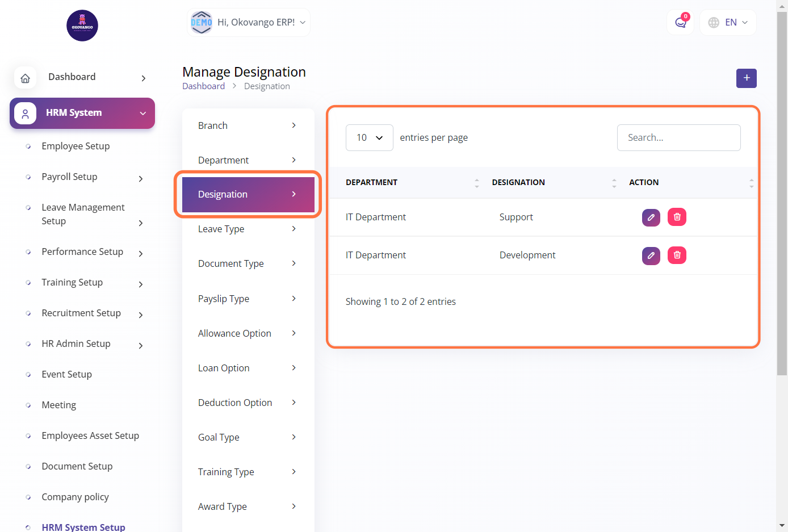This screenshot has height=532, width=788.
Task: Delete the Support designation row
Action: (x=677, y=217)
